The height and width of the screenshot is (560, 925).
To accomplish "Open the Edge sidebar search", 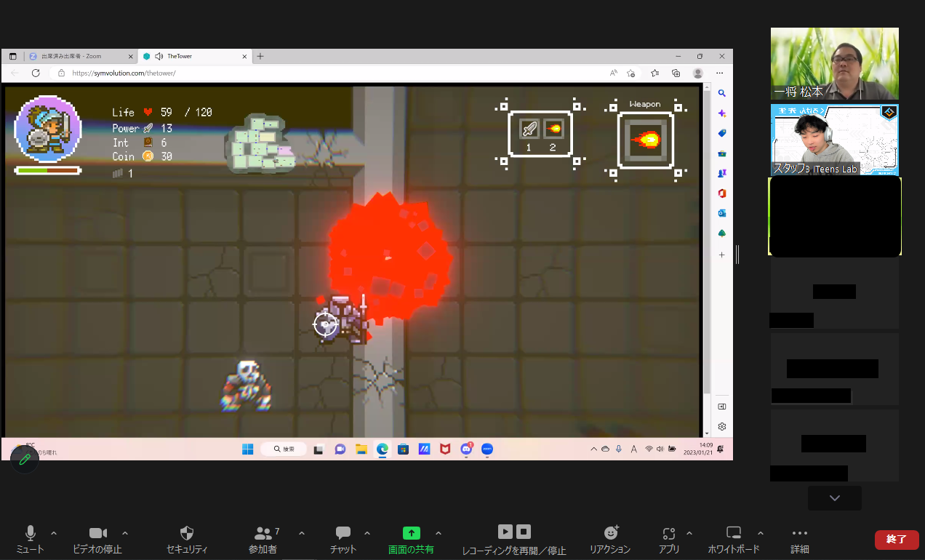I will [722, 94].
